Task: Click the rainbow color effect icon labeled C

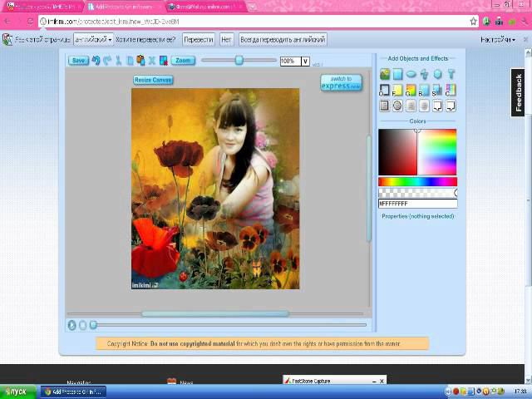Action: [451, 90]
